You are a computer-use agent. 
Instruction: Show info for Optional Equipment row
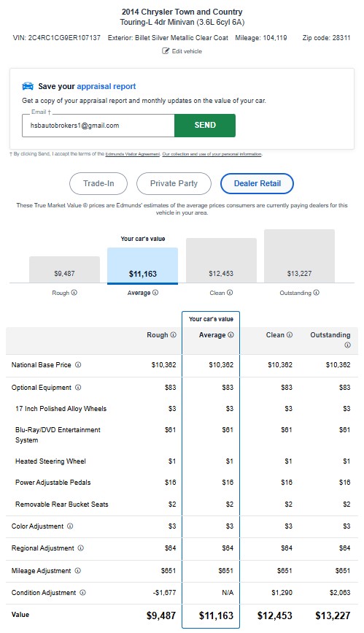(x=78, y=387)
